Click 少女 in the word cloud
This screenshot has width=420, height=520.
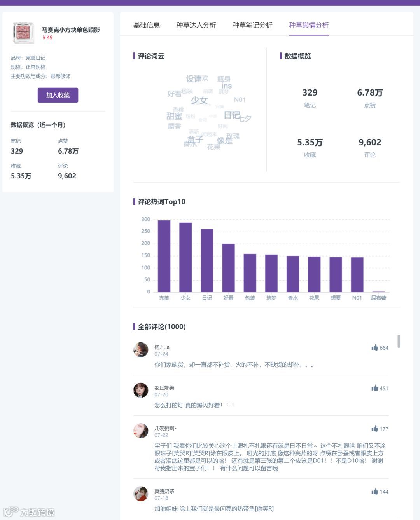pos(199,100)
